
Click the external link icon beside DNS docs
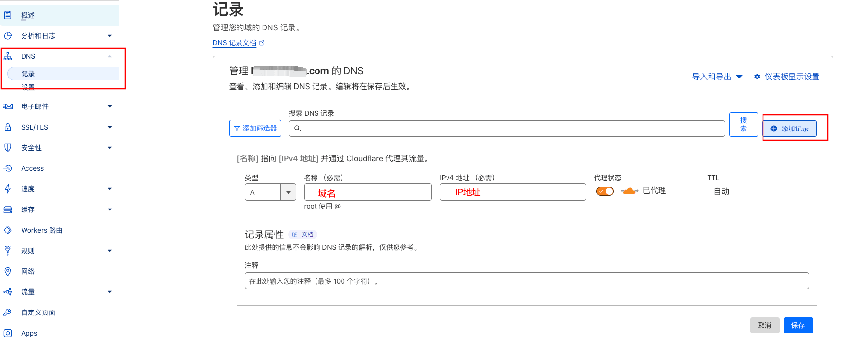262,43
